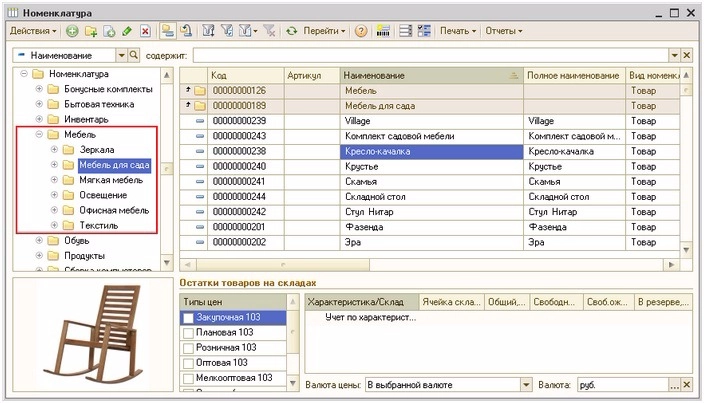
Task: Click the pencil Edit item icon
Action: coord(127,31)
